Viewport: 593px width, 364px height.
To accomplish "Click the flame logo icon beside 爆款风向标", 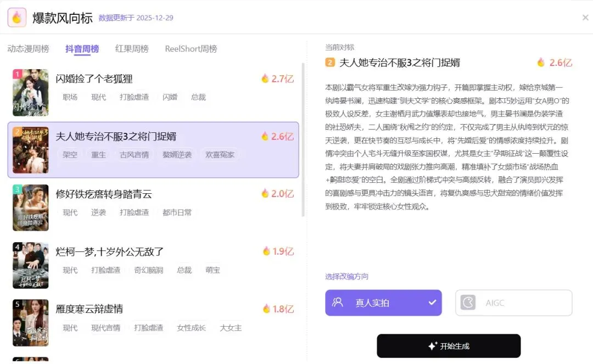I will coord(17,18).
